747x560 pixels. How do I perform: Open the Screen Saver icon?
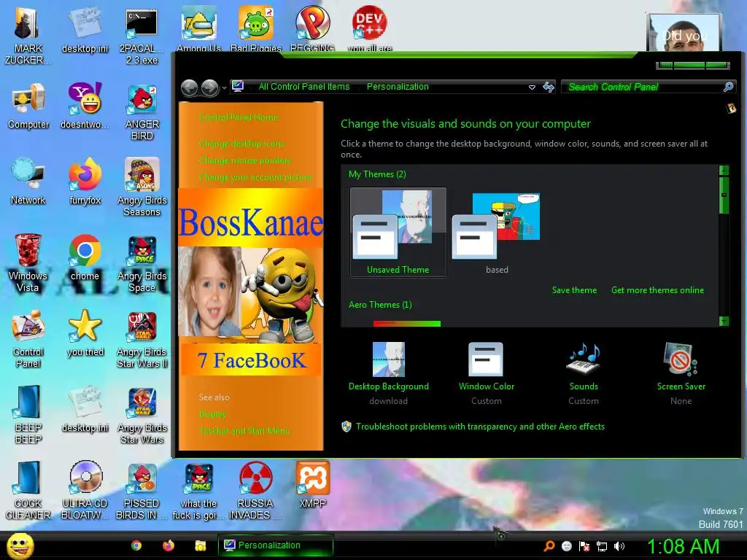point(681,359)
